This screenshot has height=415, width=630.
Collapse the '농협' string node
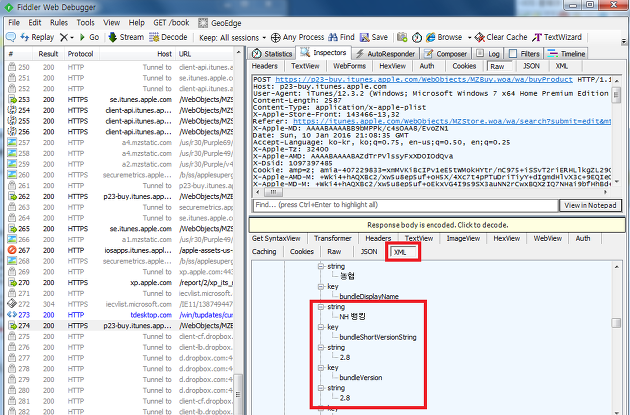click(x=321, y=266)
